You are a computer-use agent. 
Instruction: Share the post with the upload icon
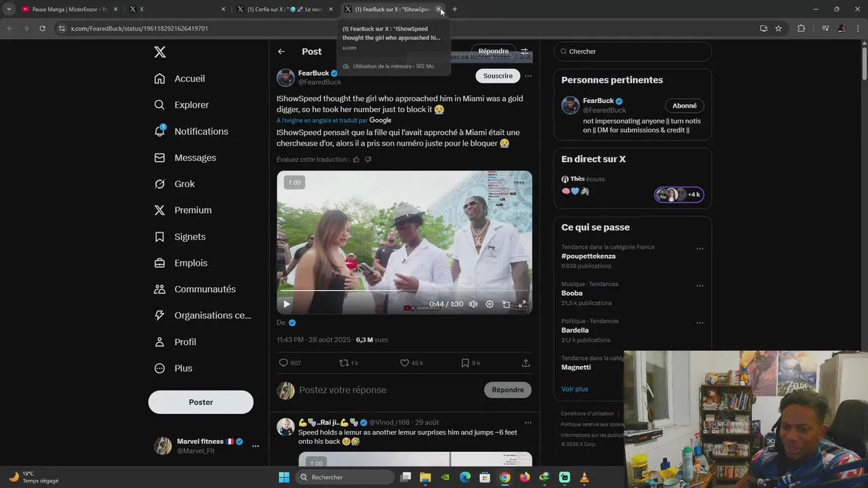pos(526,363)
